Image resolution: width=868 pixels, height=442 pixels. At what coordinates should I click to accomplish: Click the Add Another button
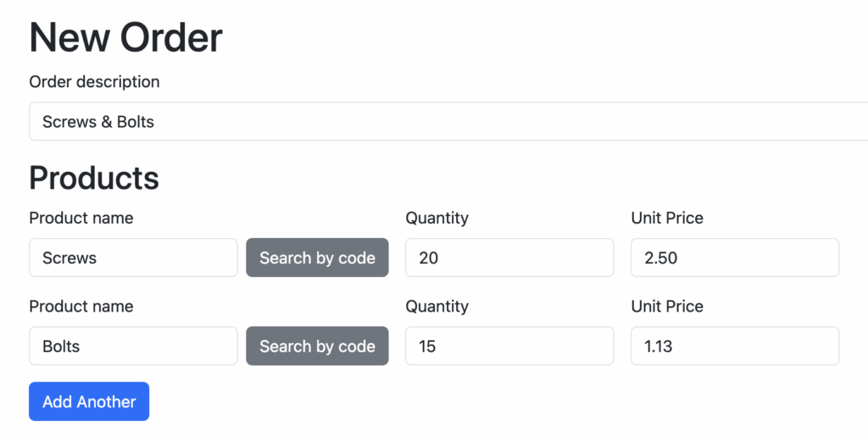point(89,401)
